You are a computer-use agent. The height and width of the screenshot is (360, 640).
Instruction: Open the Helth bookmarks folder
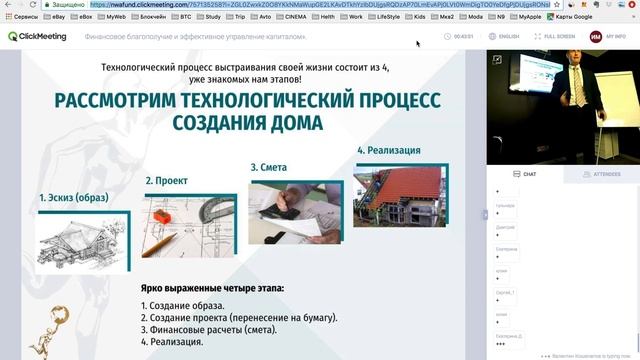pyautogui.click(x=323, y=17)
